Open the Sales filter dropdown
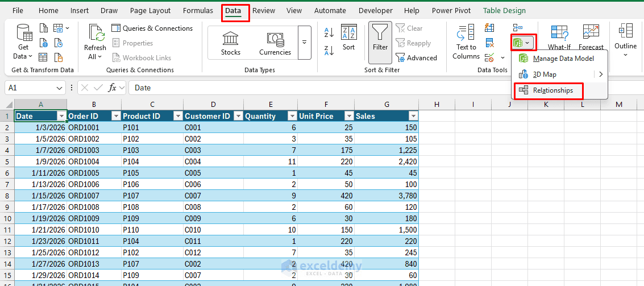The height and width of the screenshot is (286, 644). pyautogui.click(x=413, y=117)
